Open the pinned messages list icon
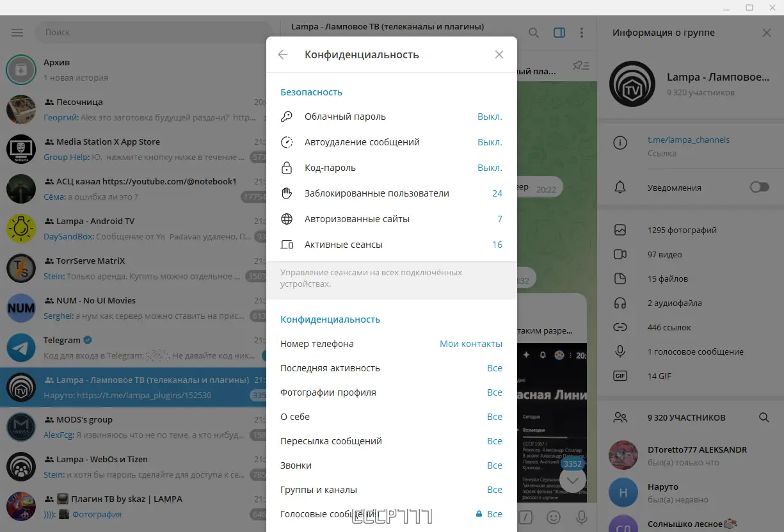Screen dimensions: 784x532 click(x=581, y=65)
